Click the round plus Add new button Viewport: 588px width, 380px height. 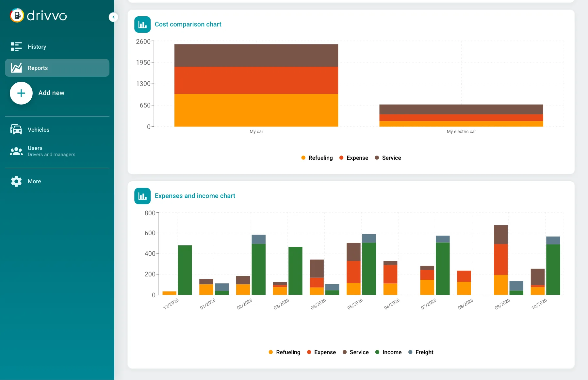click(x=21, y=93)
